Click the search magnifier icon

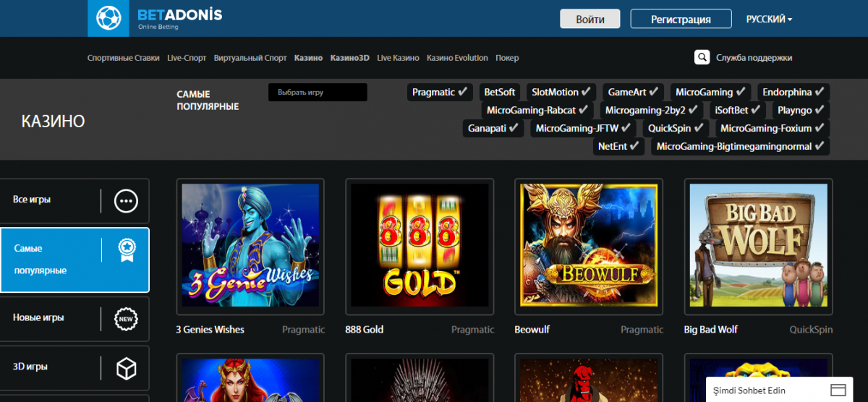pyautogui.click(x=702, y=58)
